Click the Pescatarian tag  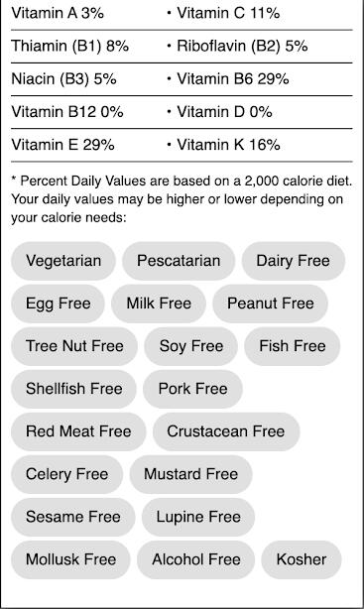[x=179, y=261]
